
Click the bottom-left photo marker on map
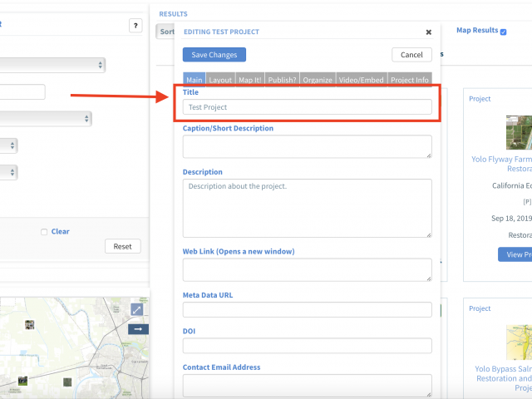(22, 381)
